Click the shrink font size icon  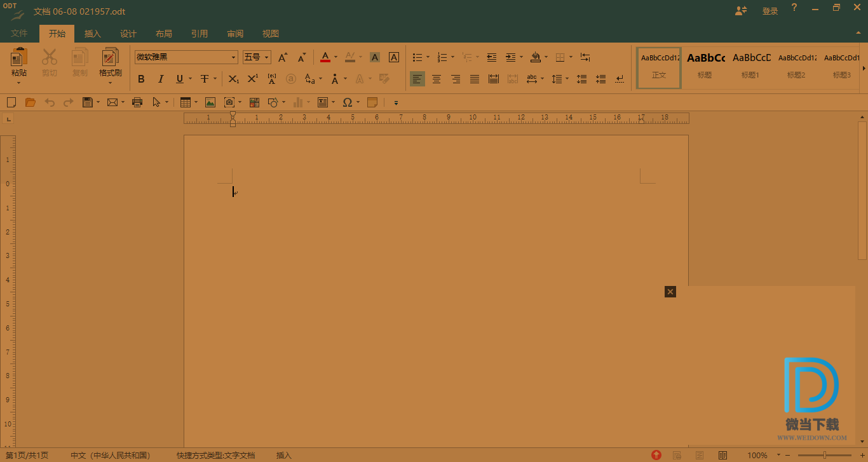click(302, 57)
